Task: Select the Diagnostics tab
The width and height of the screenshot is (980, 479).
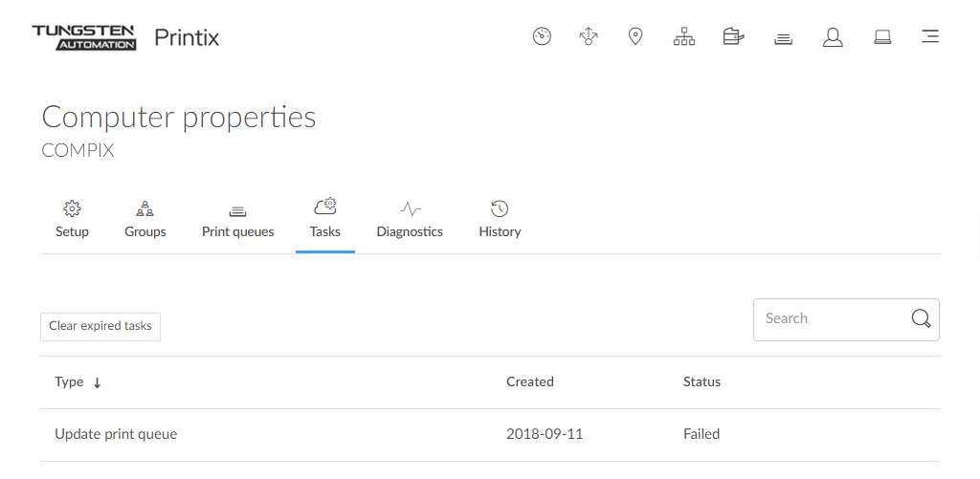Action: [x=410, y=220]
